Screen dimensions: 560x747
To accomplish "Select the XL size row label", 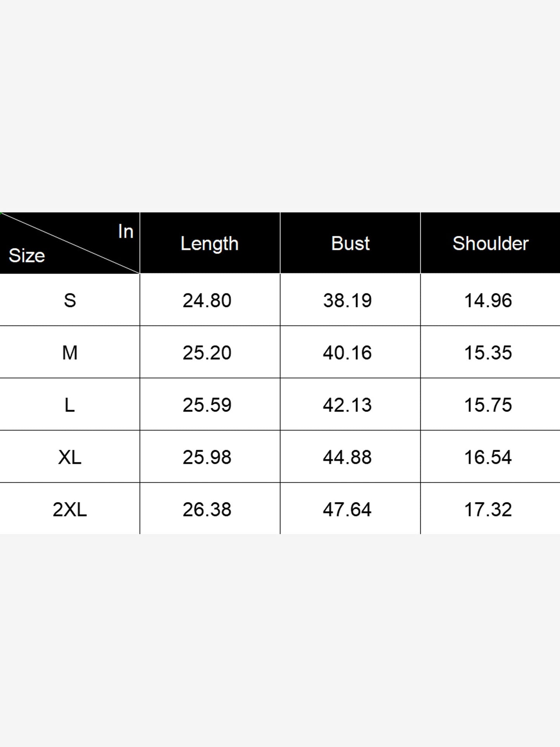I will coord(70,457).
